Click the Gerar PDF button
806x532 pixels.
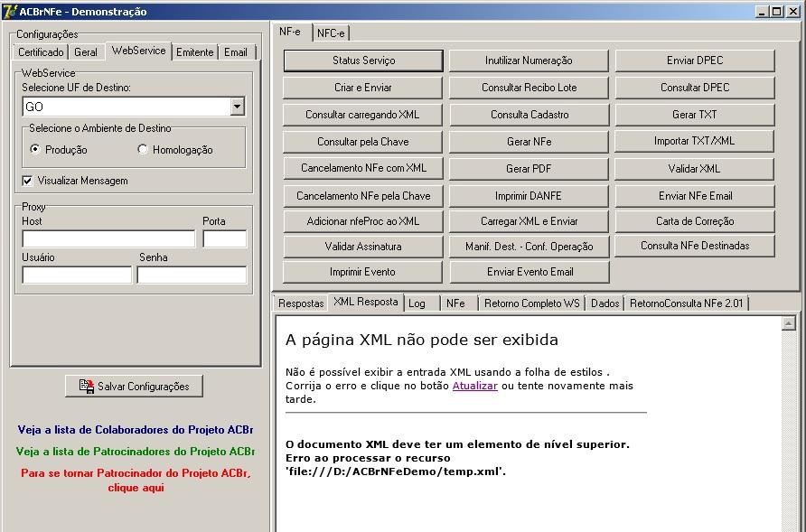coord(529,169)
